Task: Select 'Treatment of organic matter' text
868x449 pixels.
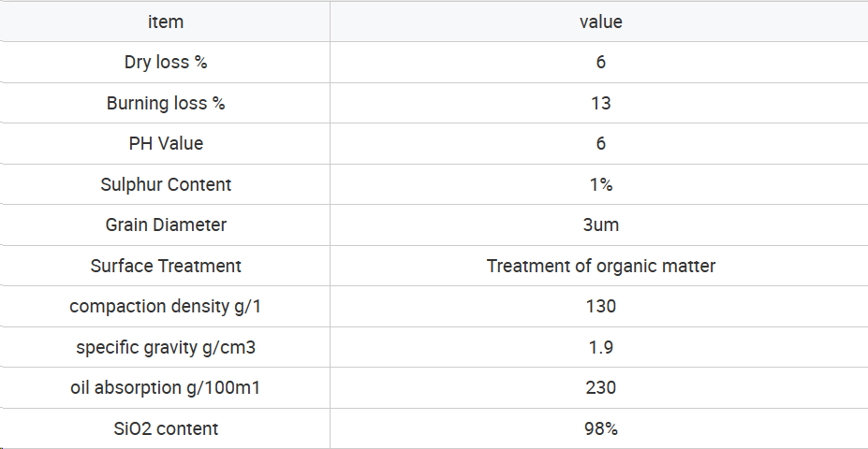Action: click(x=600, y=266)
